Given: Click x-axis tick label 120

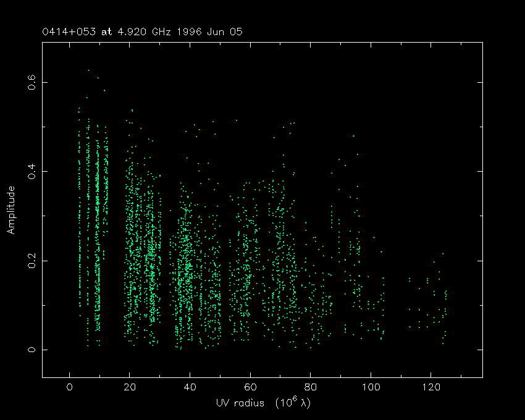Looking at the screenshot, I should [430, 388].
